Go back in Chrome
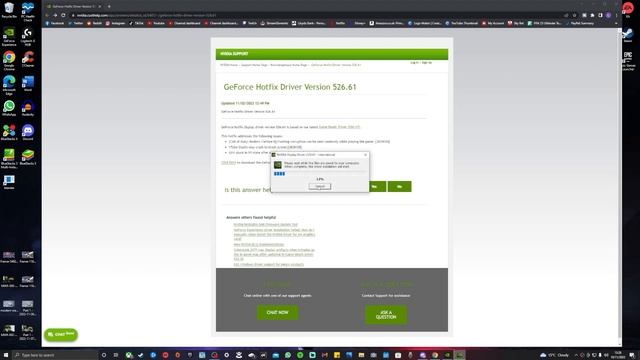This screenshot has height=360, width=640. (x=47, y=15)
